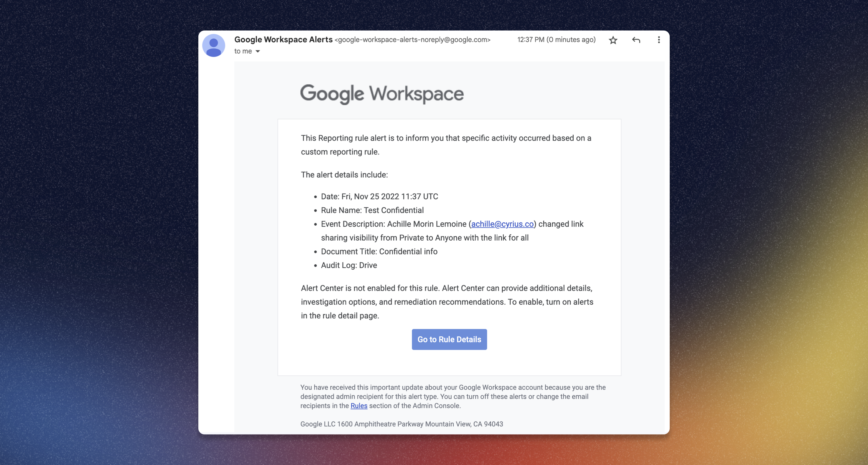
Task: Select the 'Audit Log: Drive' line
Action: (x=349, y=265)
